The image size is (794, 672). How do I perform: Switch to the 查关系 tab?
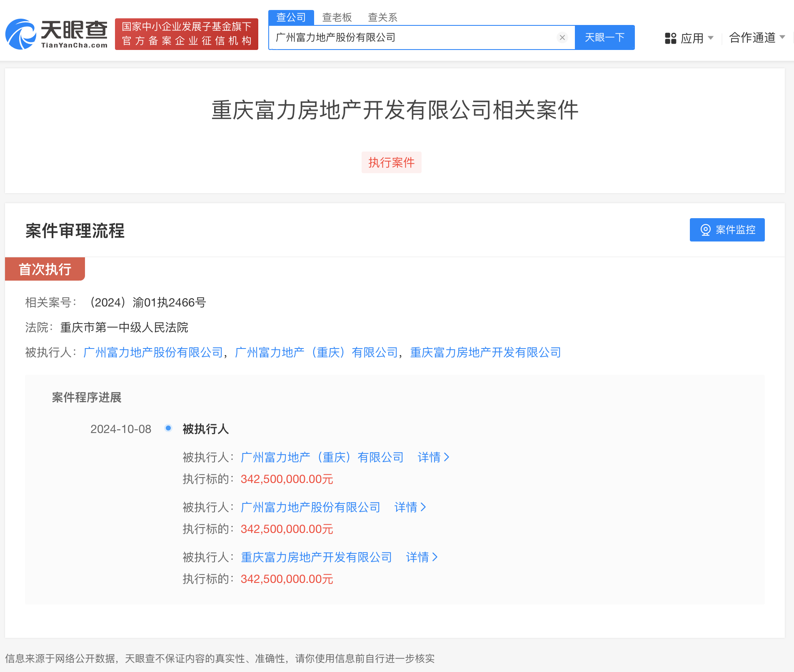383,17
